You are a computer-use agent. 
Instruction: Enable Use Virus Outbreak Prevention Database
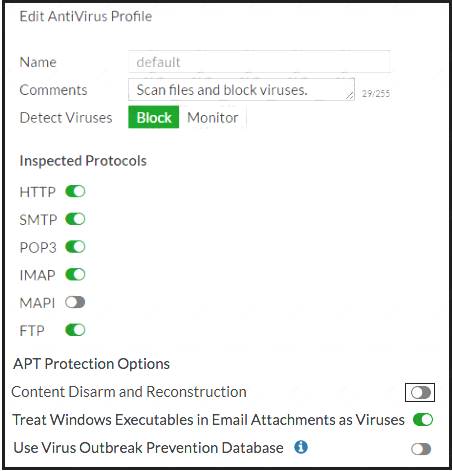tap(421, 449)
